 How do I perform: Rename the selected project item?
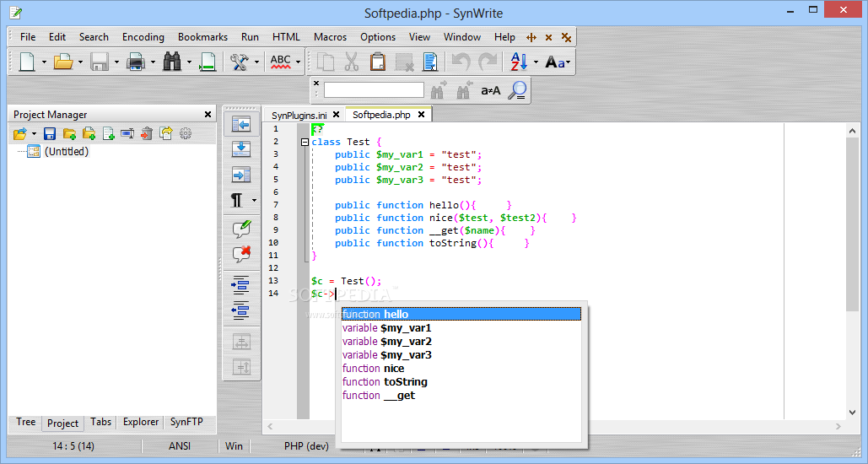127,133
